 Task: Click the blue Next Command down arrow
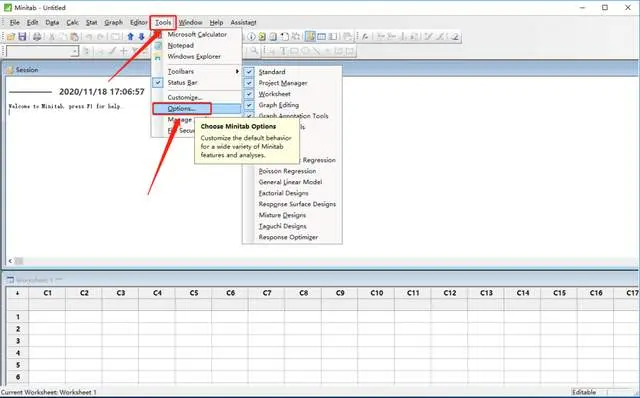(141, 37)
